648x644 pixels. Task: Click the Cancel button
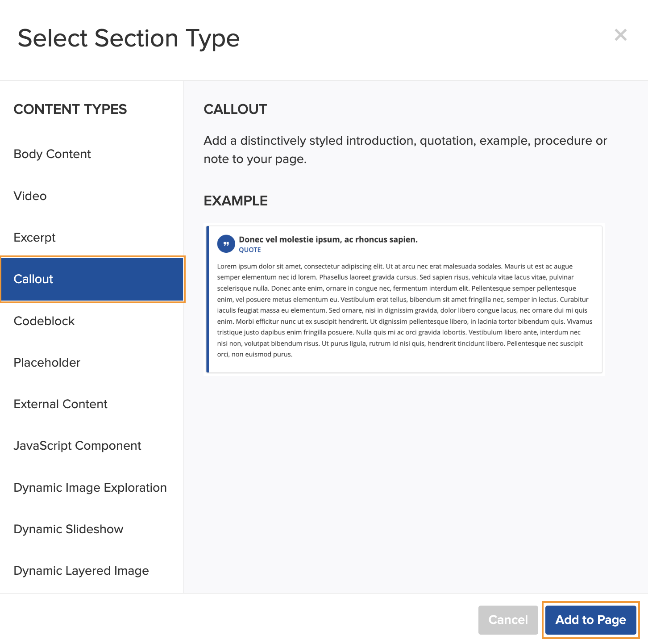[x=508, y=620]
